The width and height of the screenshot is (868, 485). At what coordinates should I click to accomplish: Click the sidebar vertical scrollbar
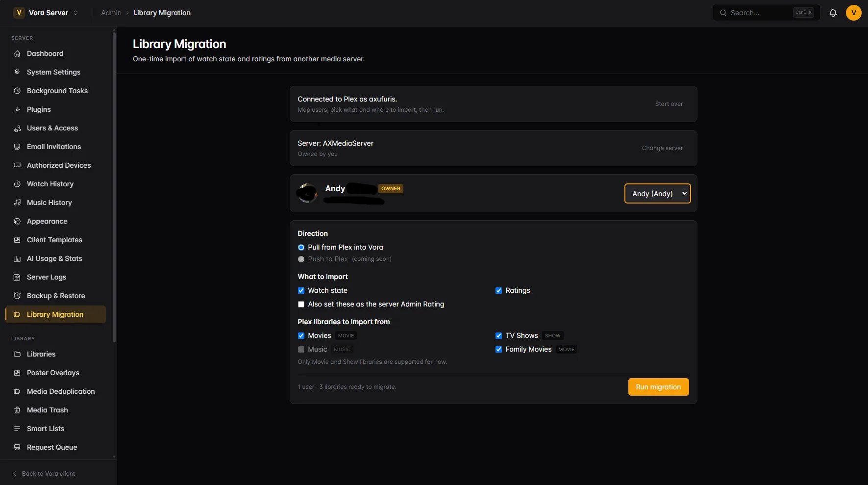coord(114,186)
